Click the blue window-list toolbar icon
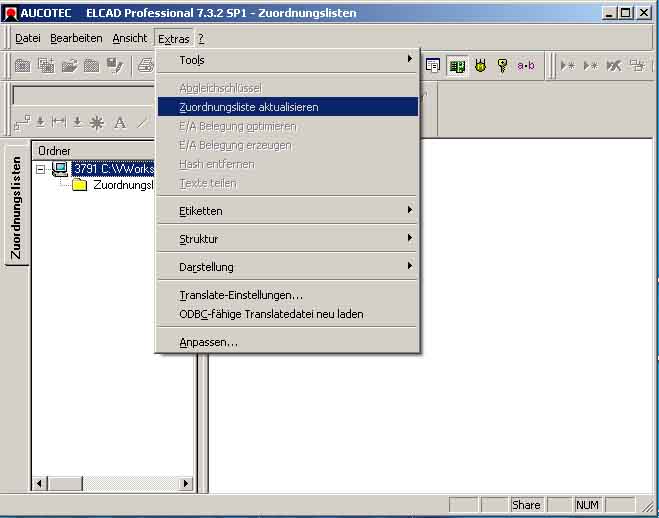 tap(432, 66)
